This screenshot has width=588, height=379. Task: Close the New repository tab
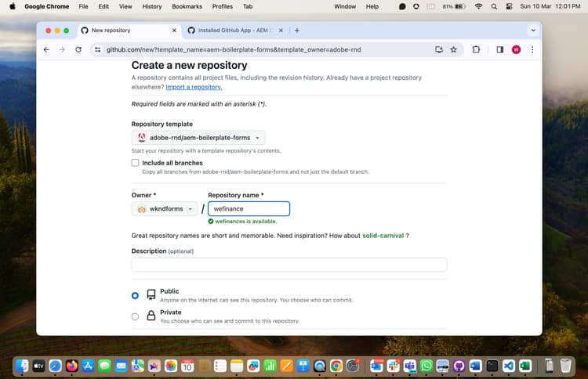174,31
